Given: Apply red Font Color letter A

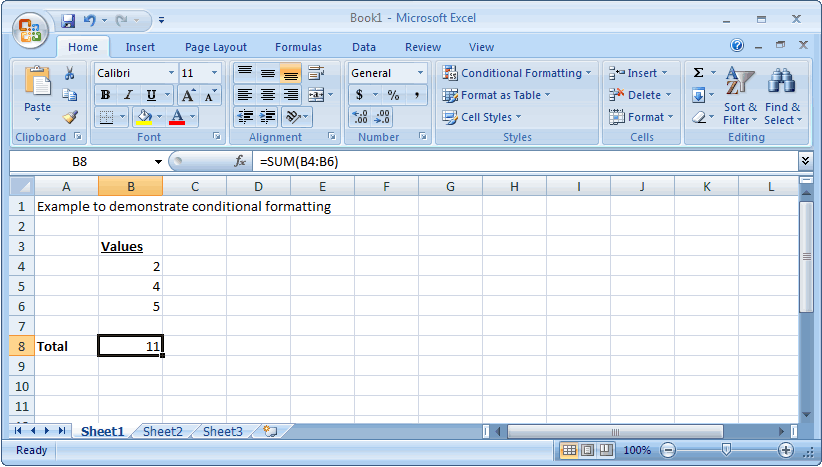Looking at the screenshot, I should pos(177,117).
